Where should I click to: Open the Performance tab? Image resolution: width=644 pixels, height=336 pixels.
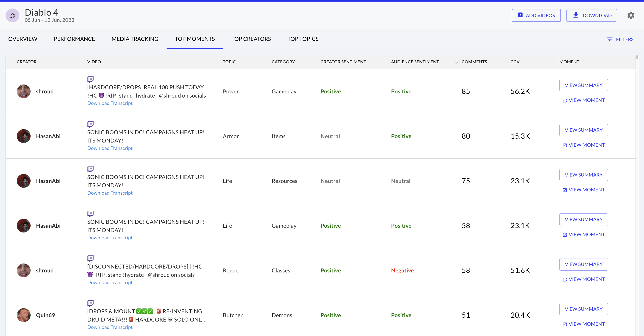74,39
